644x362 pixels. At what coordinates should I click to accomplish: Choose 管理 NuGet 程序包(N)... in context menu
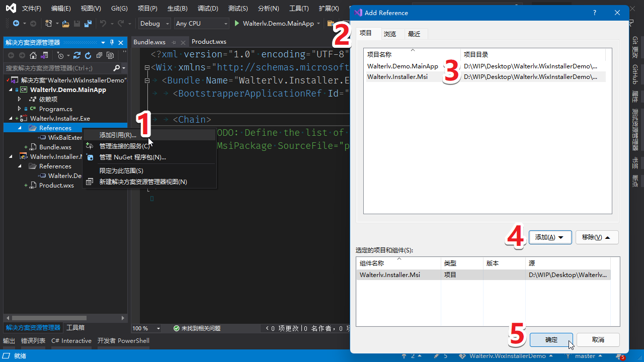coord(149,157)
